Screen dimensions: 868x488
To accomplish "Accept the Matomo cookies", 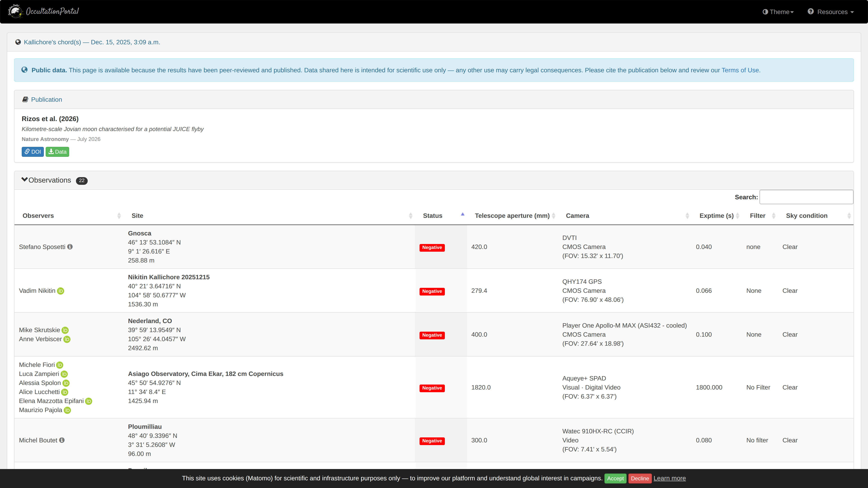I will click(x=615, y=479).
